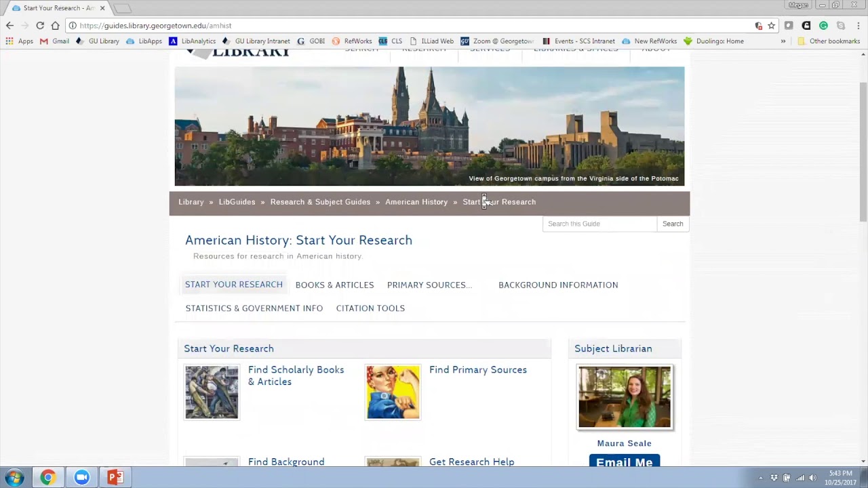Click the LibGuides breadcrumb link
868x488 pixels.
[x=237, y=202]
